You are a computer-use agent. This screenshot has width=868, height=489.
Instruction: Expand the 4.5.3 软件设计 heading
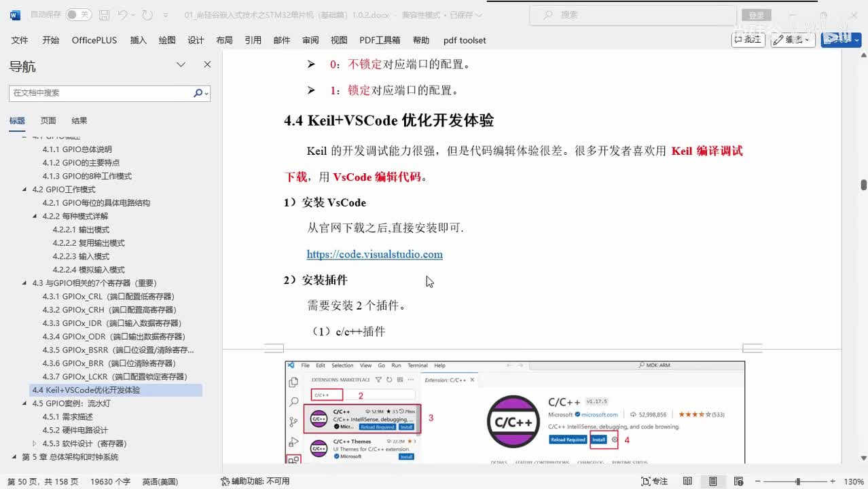[x=35, y=443]
